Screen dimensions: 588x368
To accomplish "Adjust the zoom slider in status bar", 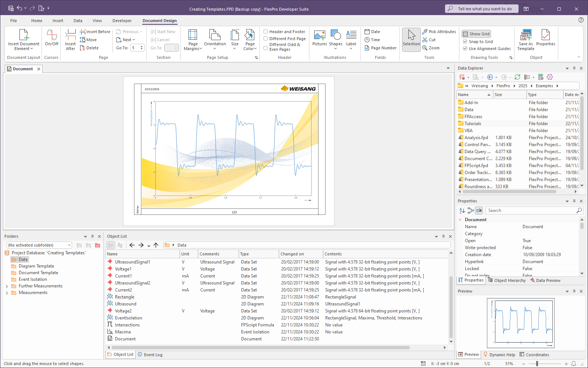I will click(537, 364).
